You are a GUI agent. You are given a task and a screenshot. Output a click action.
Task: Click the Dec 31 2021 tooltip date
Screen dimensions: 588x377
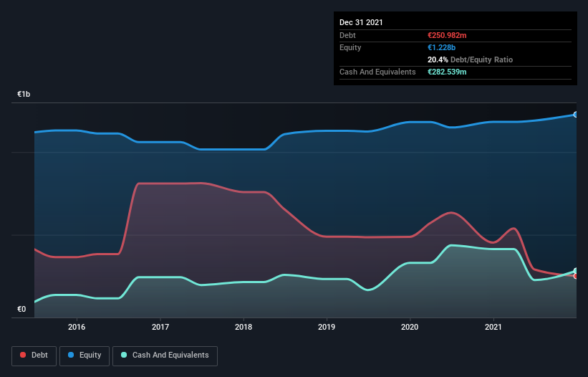click(361, 22)
